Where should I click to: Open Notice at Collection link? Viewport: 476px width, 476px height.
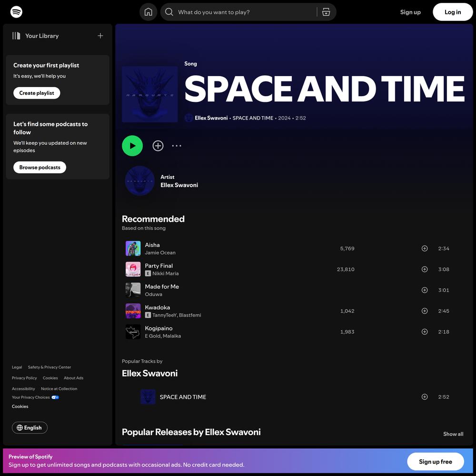point(59,388)
